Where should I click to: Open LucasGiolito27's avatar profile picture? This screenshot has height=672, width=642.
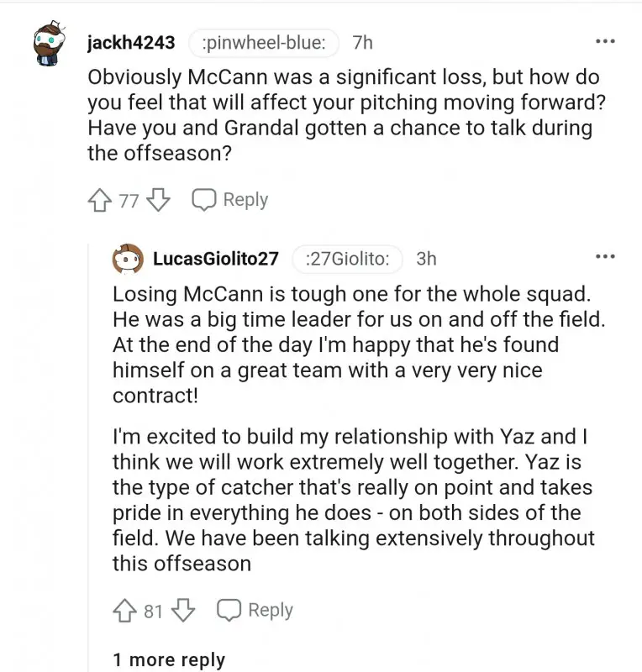tap(127, 260)
